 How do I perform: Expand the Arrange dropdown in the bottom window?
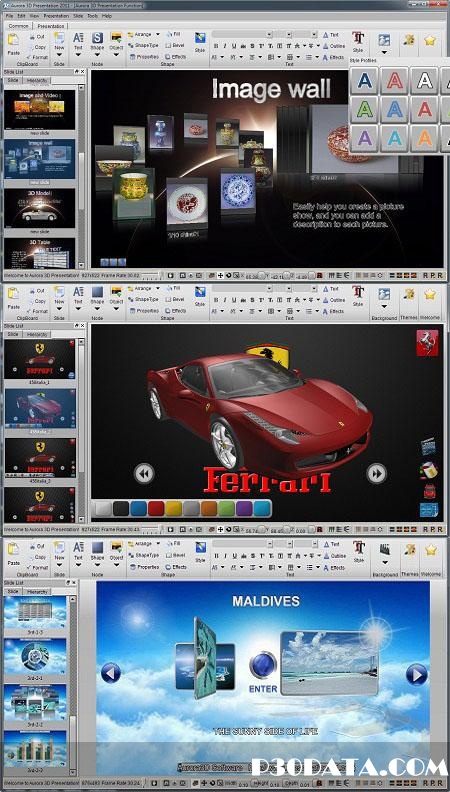pyautogui.click(x=158, y=543)
